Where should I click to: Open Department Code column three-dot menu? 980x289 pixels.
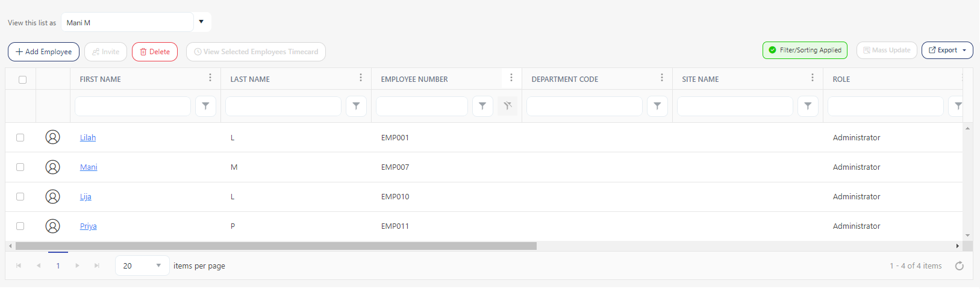661,78
